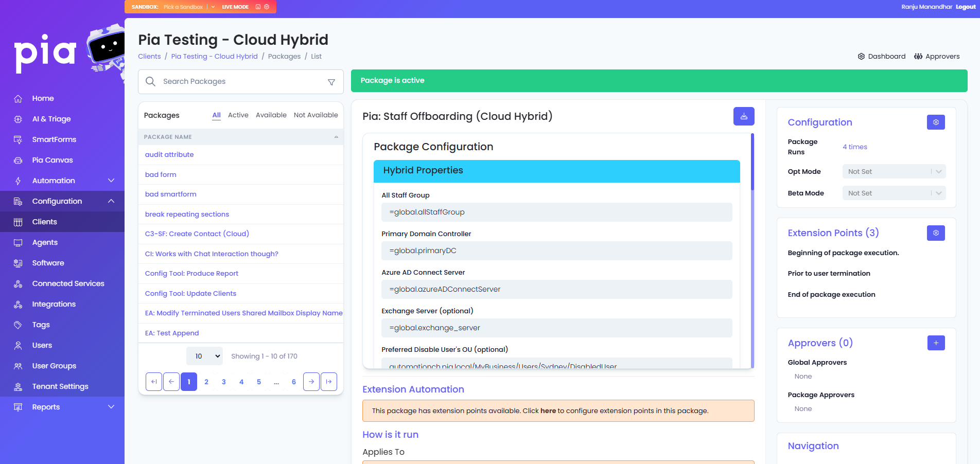Open Software sidebar icon
The image size is (980, 464).
(x=18, y=263)
